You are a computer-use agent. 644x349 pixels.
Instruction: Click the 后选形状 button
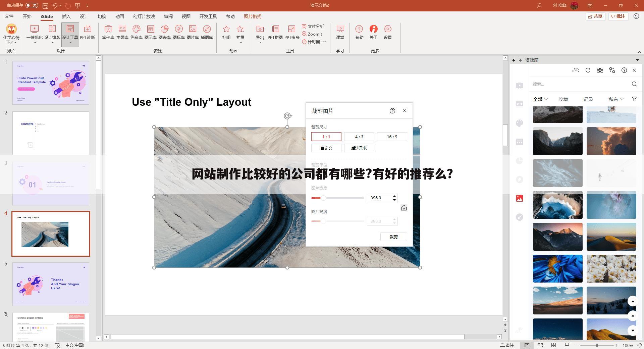coord(359,148)
